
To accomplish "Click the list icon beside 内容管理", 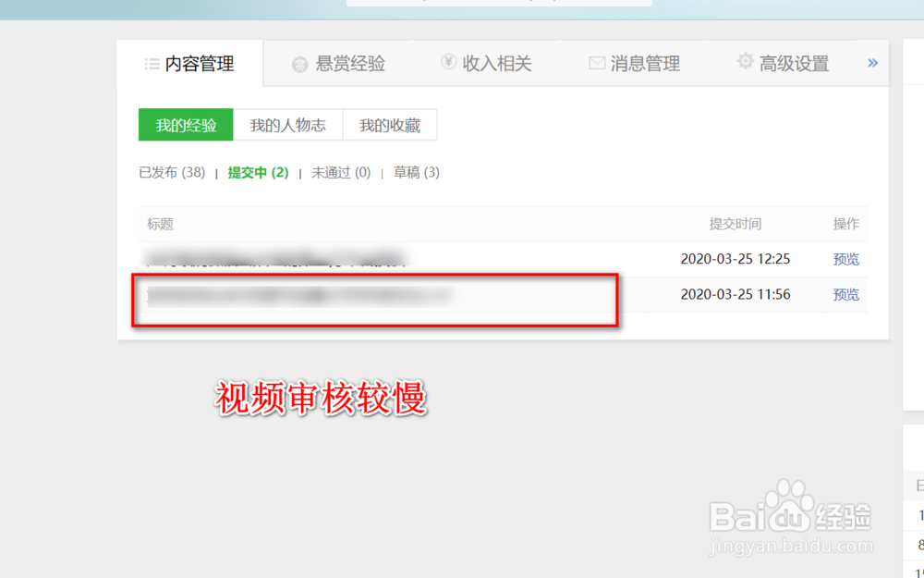I will coord(152,63).
